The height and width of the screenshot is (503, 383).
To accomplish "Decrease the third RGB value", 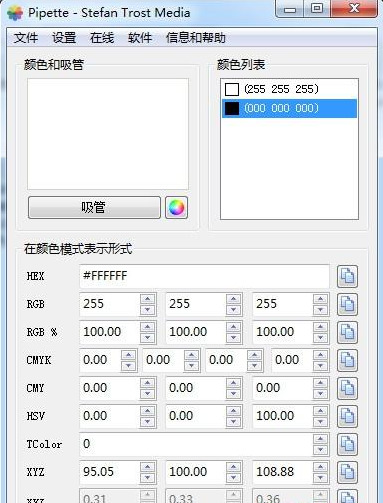I will pos(320,310).
